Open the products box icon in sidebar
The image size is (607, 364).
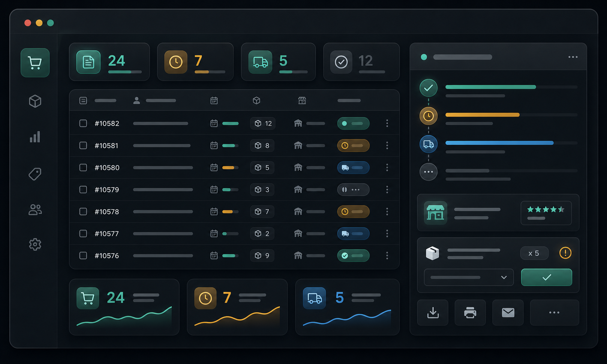click(x=35, y=101)
